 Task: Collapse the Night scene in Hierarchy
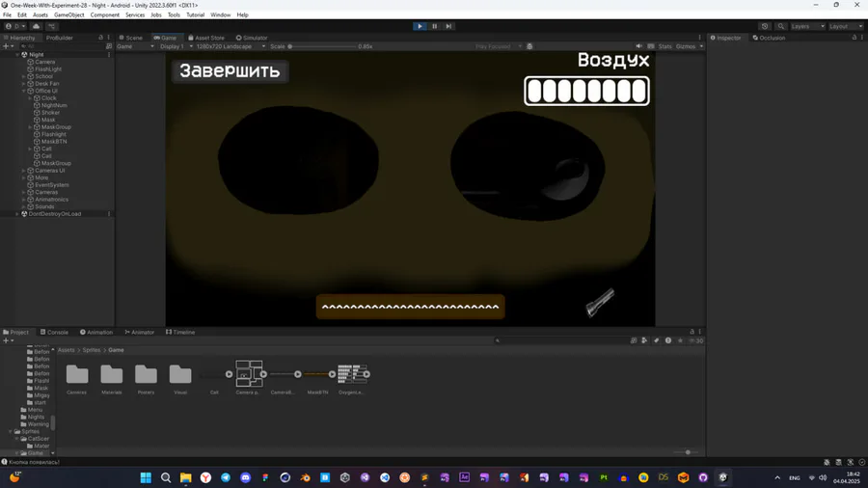pyautogui.click(x=17, y=55)
